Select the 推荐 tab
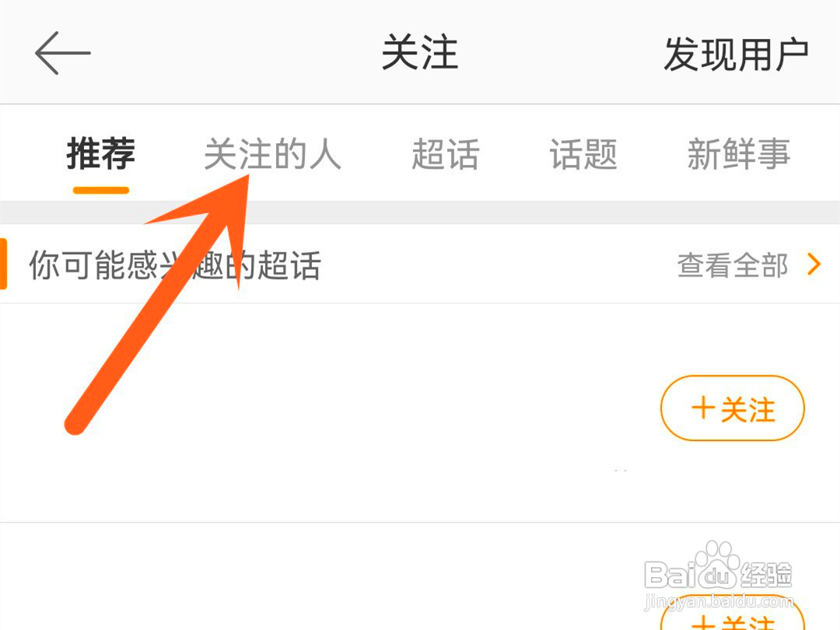 100,154
